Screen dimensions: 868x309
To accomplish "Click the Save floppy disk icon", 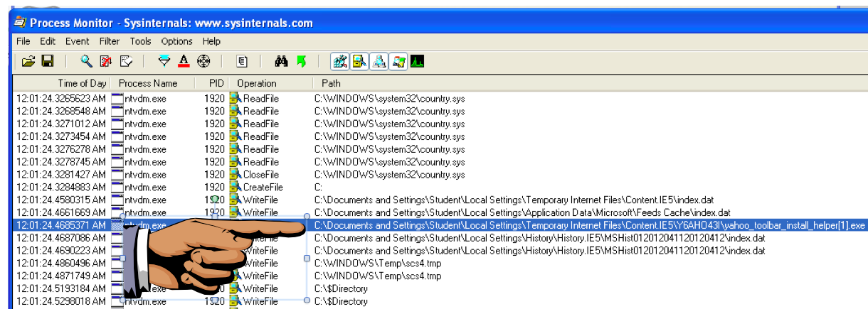I will click(x=48, y=62).
